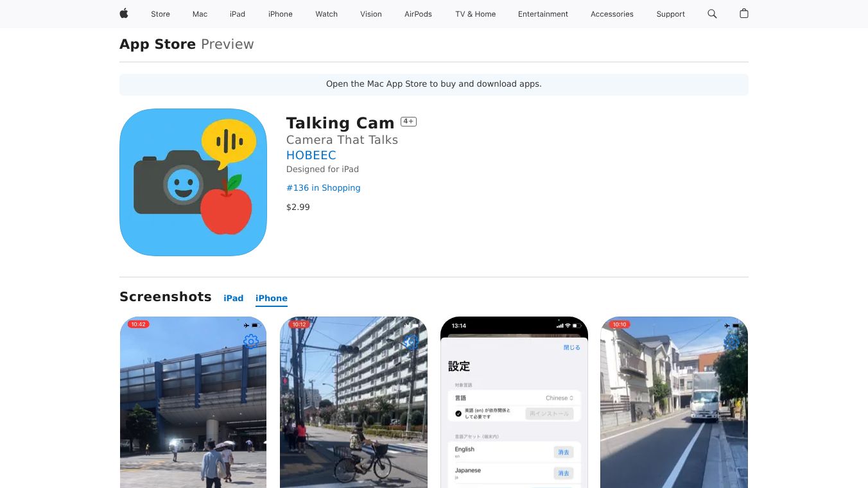Screen dimensions: 868x488
Task: Click the App Store heading link
Action: [158, 44]
